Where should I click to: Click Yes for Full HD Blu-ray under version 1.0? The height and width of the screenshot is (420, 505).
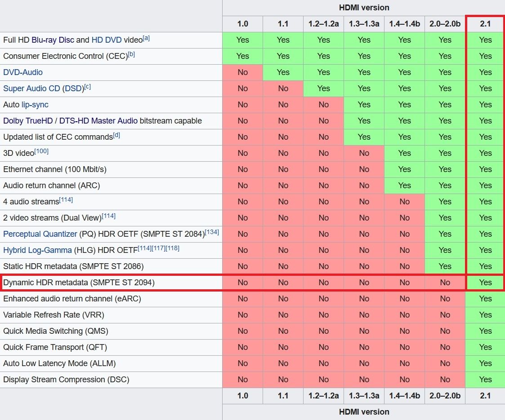click(242, 40)
